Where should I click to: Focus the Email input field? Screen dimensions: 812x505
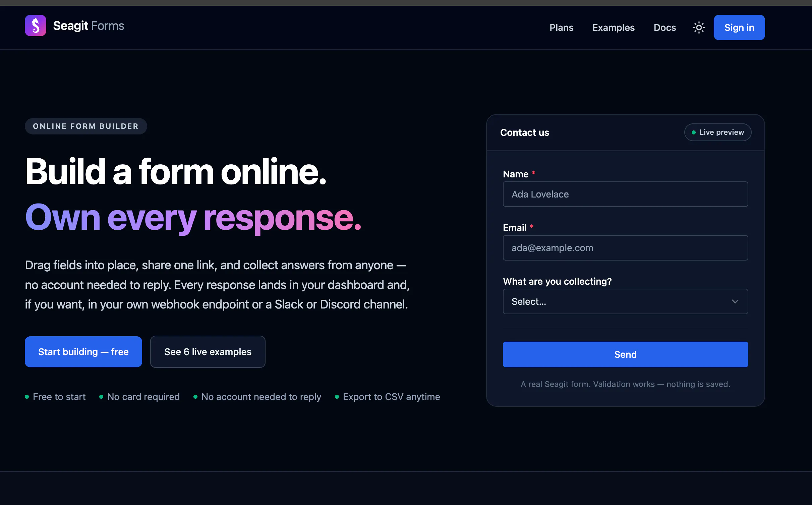(625, 248)
